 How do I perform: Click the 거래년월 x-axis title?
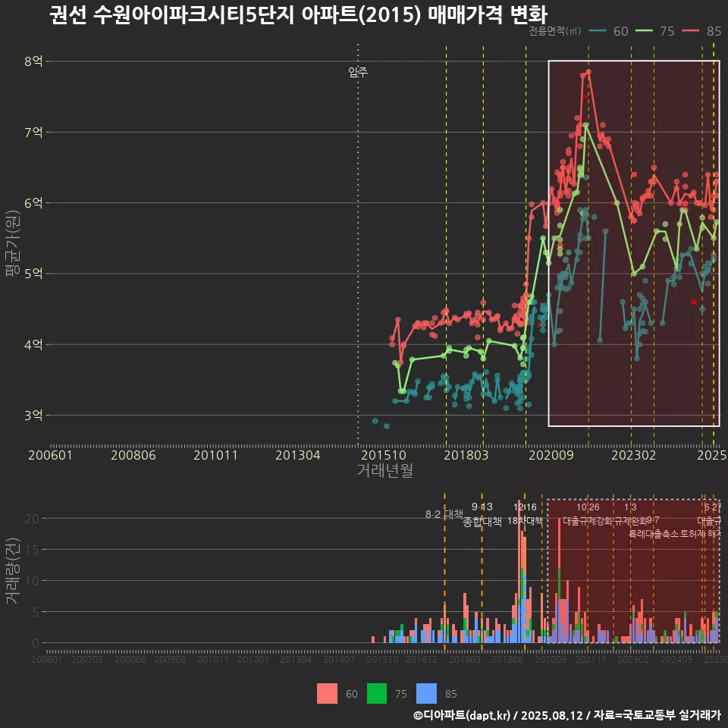tap(385, 470)
